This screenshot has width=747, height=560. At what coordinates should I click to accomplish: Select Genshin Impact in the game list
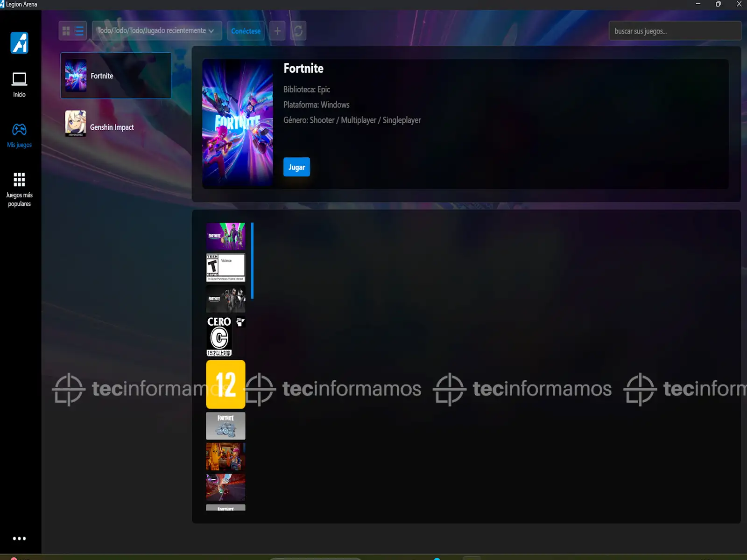[116, 126]
